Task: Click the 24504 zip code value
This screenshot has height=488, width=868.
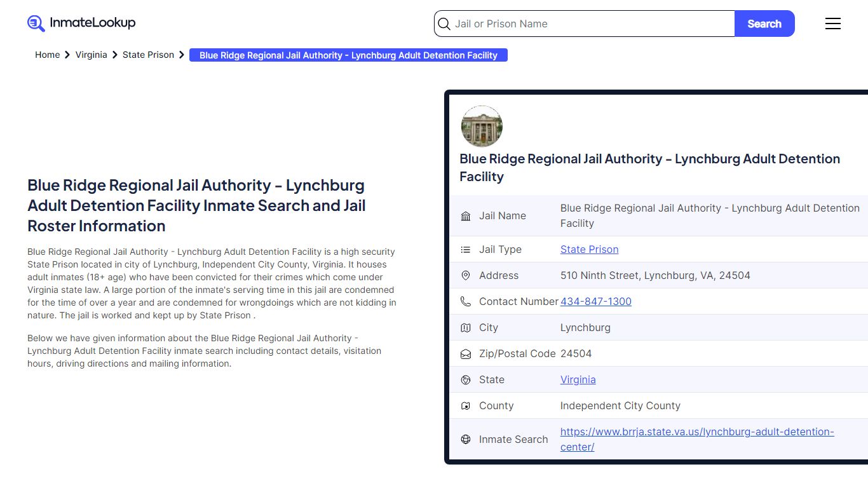Action: pyautogui.click(x=576, y=354)
